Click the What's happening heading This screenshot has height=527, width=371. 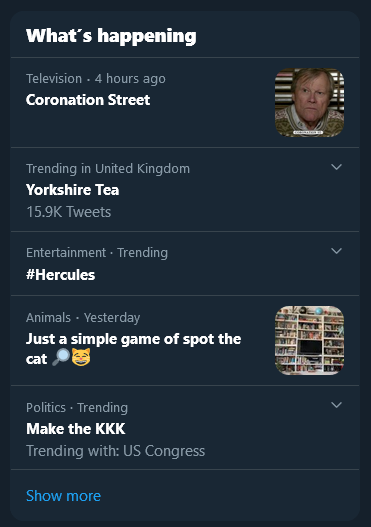click(111, 36)
